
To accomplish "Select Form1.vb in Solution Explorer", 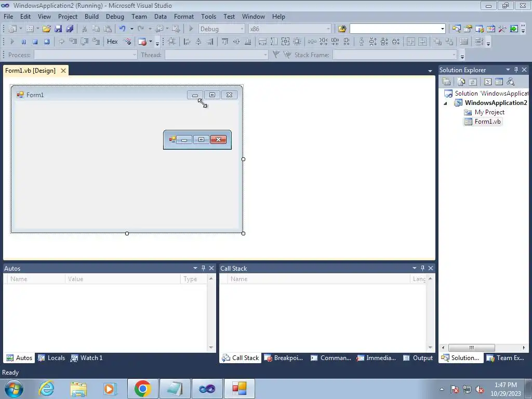I will pyautogui.click(x=483, y=122).
